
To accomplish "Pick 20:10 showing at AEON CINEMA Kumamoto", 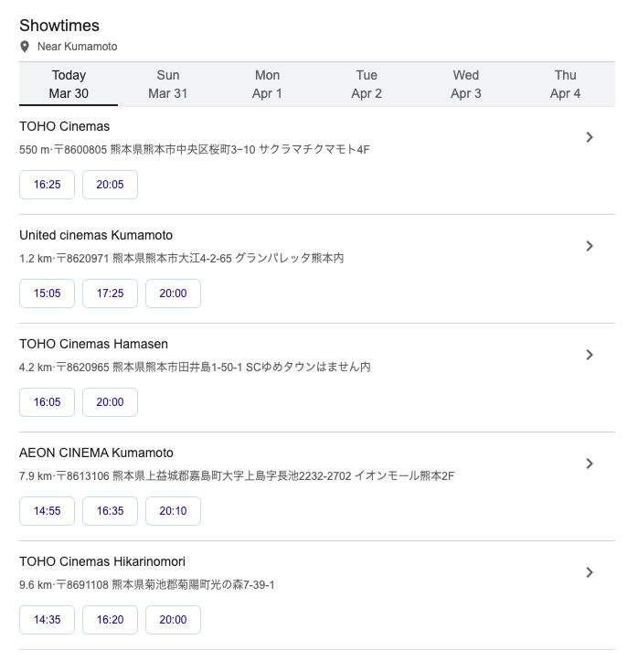I will (173, 511).
